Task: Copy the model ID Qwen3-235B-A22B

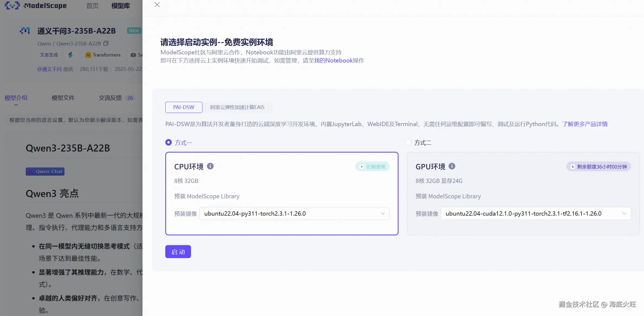Action: (x=106, y=43)
